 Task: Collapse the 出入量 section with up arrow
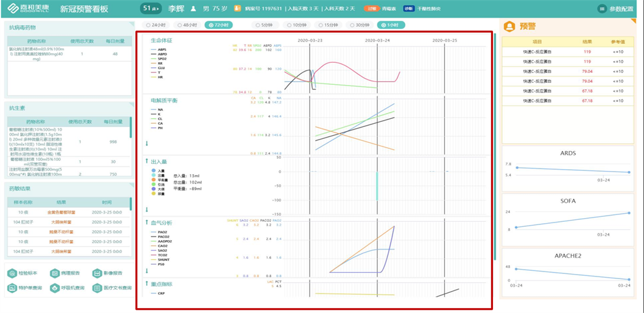[146, 162]
